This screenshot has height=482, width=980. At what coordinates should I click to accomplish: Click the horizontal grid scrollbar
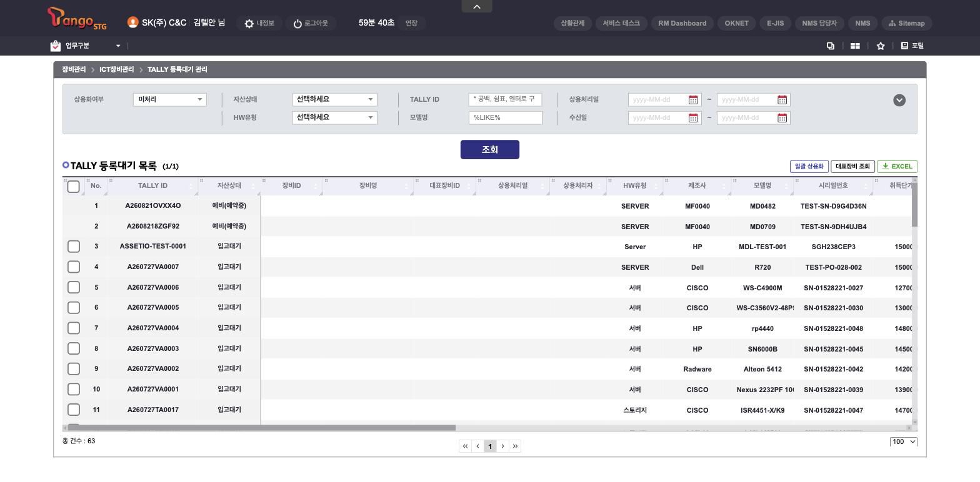tap(262, 428)
